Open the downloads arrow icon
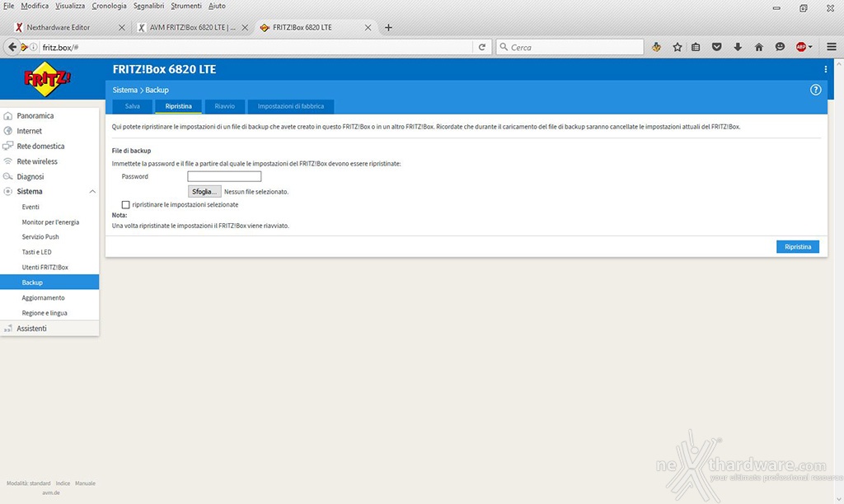The height and width of the screenshot is (504, 844). click(738, 47)
